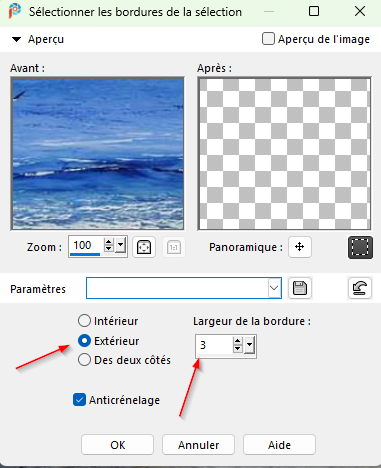Click the Largeur de la bordure value field

pyautogui.click(x=214, y=345)
